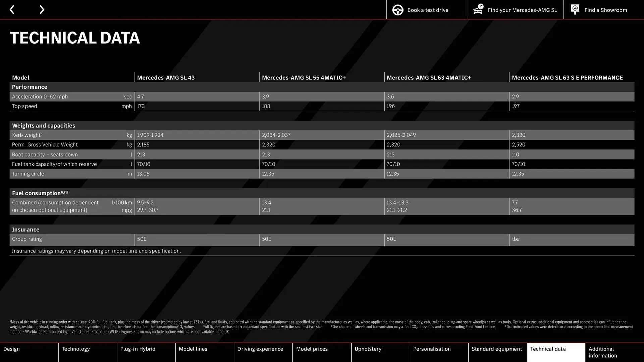
Task: Go to next page via right chevron arrow
Action: 42,9
